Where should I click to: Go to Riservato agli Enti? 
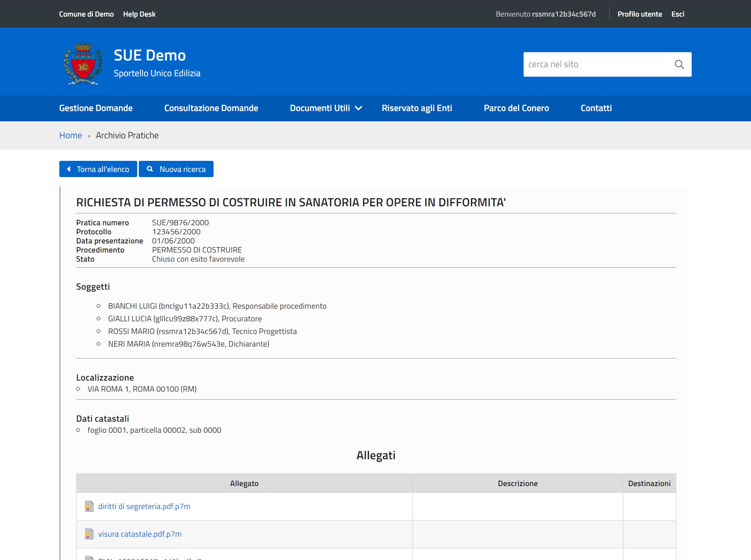coord(417,108)
